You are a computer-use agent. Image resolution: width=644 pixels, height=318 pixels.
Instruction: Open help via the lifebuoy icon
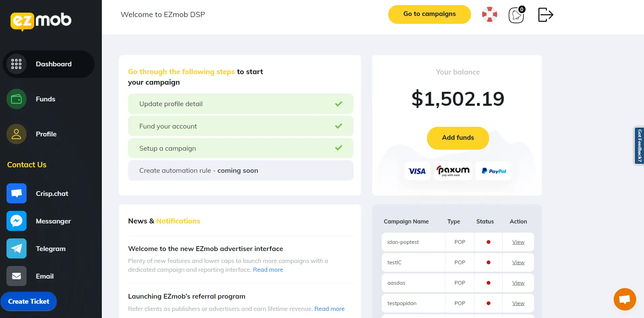tap(489, 14)
